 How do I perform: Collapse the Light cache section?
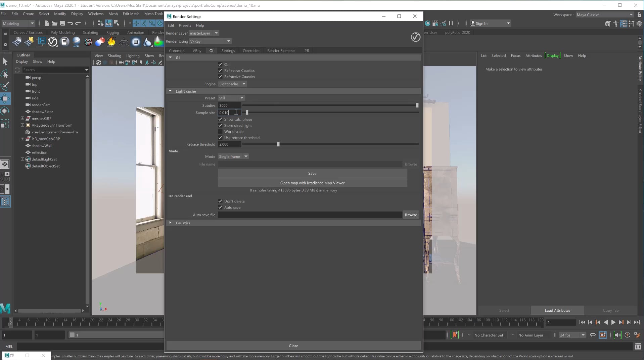(x=170, y=91)
